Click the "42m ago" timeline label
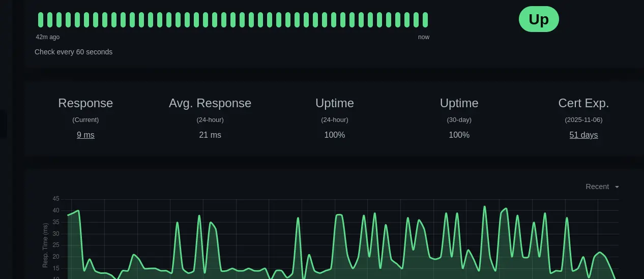 (x=48, y=37)
